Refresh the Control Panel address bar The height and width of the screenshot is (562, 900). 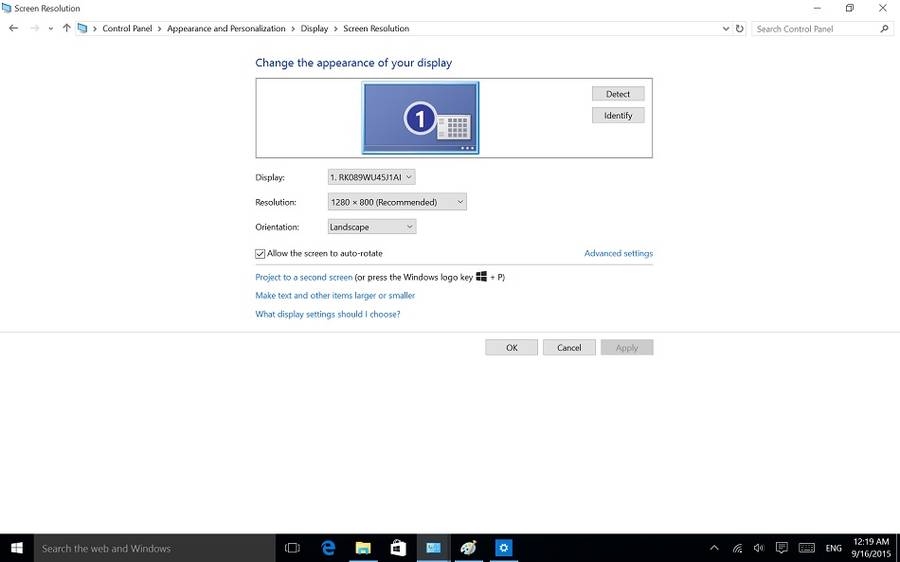point(740,28)
